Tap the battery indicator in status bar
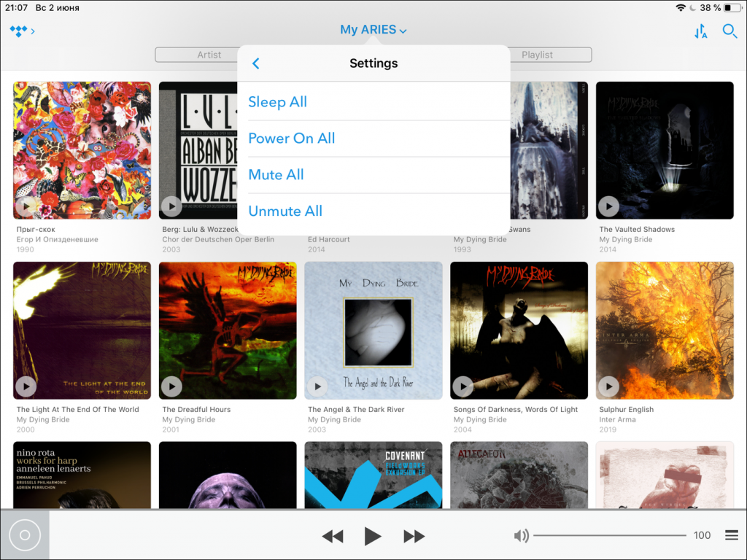 pyautogui.click(x=732, y=7)
